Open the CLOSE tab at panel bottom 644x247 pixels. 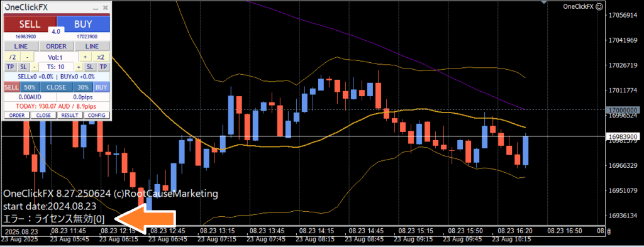[43, 115]
